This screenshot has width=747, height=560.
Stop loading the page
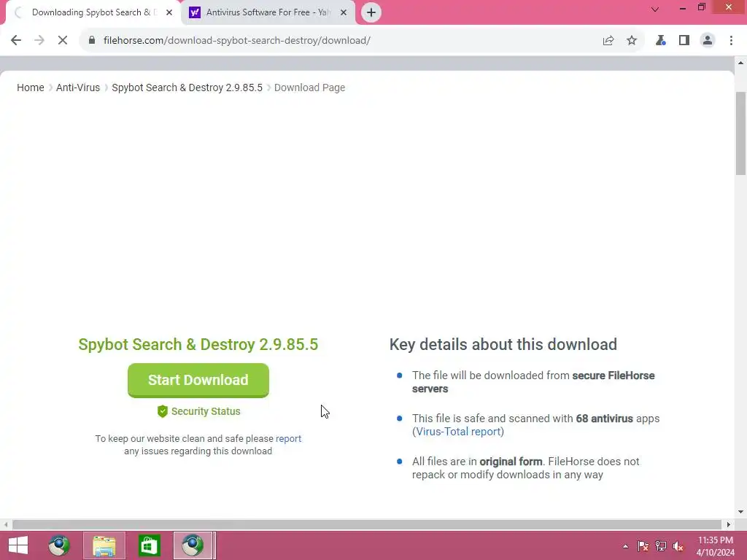pos(63,41)
